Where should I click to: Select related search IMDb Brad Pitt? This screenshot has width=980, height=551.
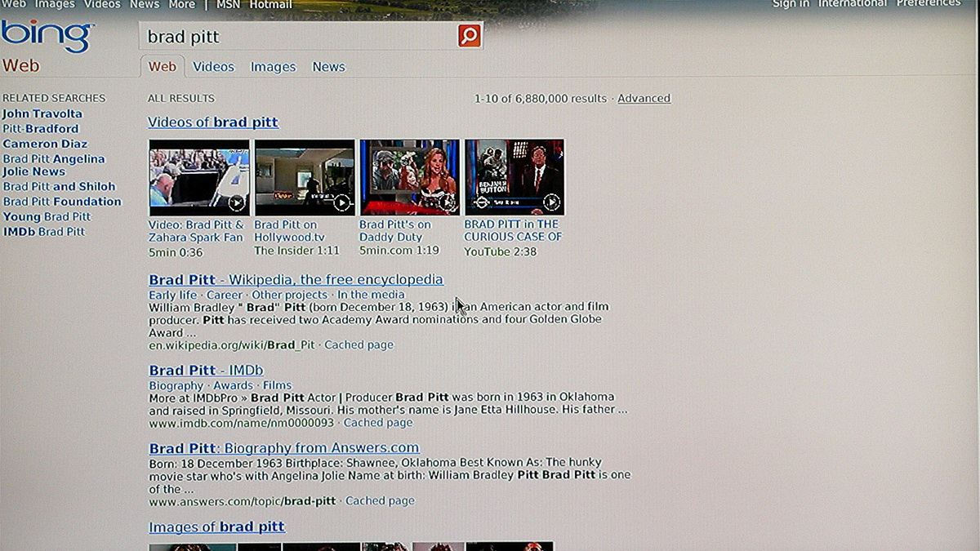click(x=44, y=232)
